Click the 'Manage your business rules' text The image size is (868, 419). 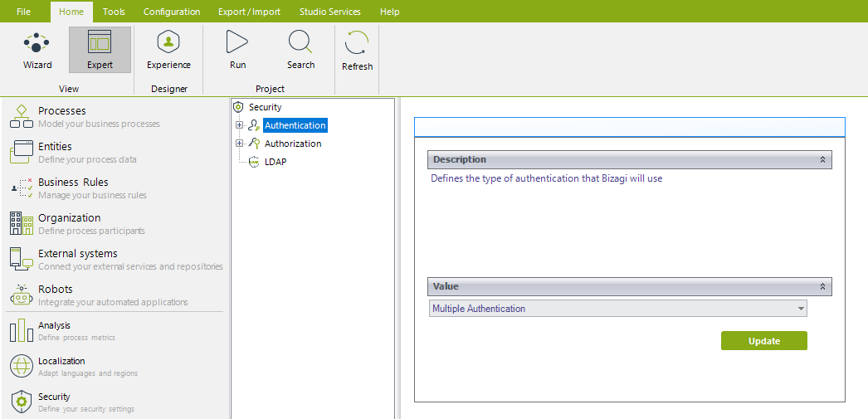[x=92, y=195]
